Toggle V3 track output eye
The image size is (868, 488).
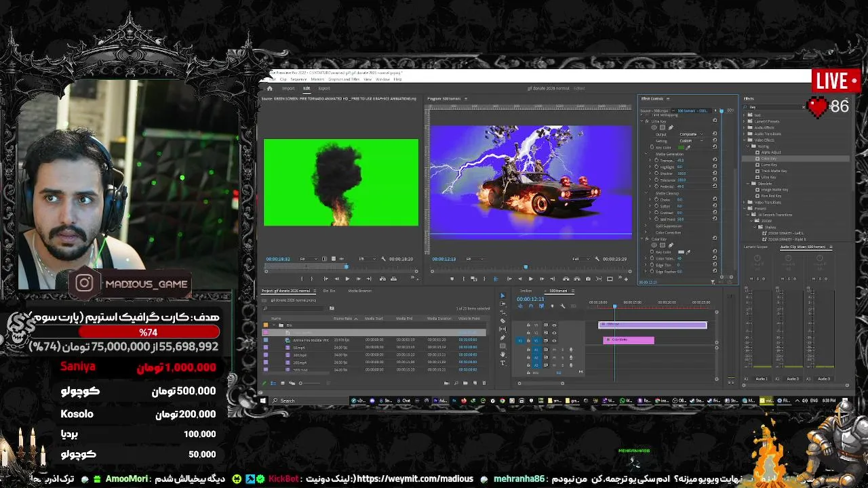click(x=554, y=325)
